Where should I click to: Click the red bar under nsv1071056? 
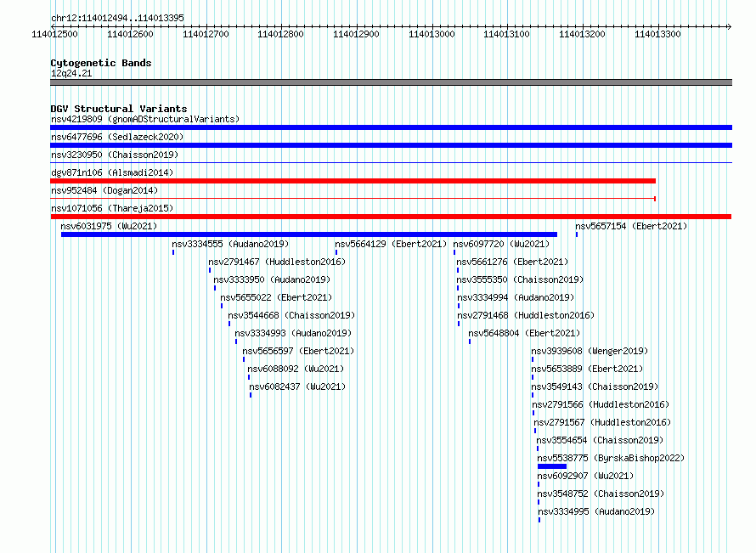pos(391,217)
